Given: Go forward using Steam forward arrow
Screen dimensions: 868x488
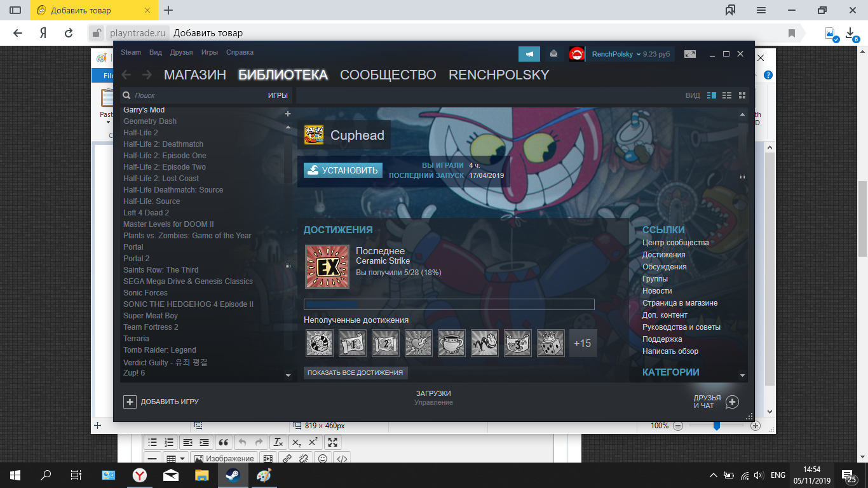Looking at the screenshot, I should coord(147,75).
